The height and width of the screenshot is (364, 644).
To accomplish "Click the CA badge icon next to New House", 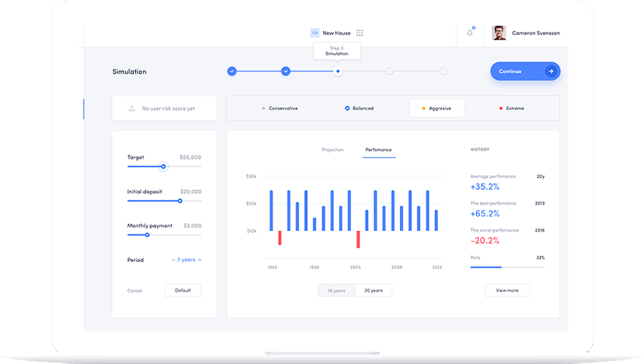I will pyautogui.click(x=314, y=33).
